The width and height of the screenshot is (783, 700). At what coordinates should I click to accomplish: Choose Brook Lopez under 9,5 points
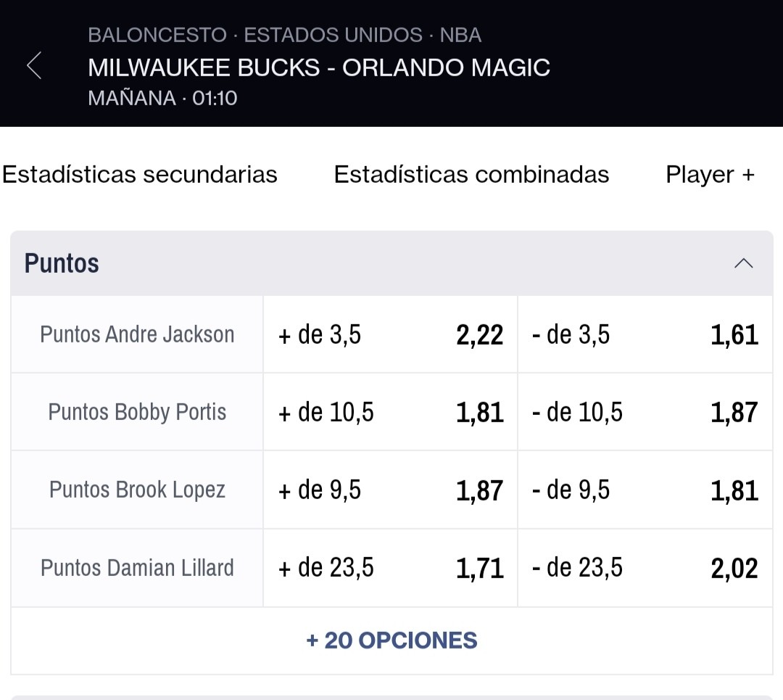point(645,490)
